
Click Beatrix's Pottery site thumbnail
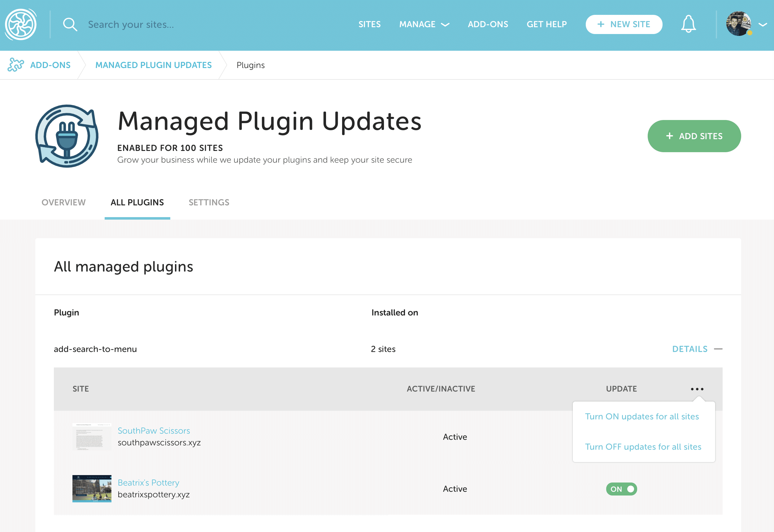point(92,488)
